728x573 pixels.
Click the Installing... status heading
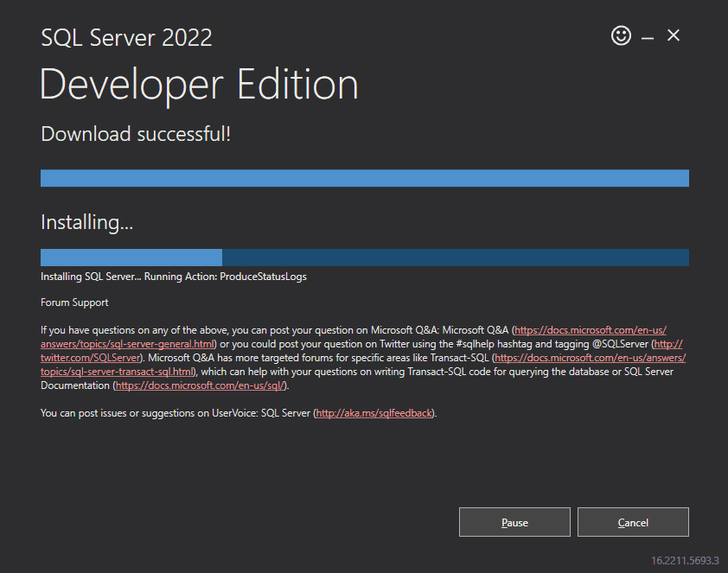tap(86, 222)
